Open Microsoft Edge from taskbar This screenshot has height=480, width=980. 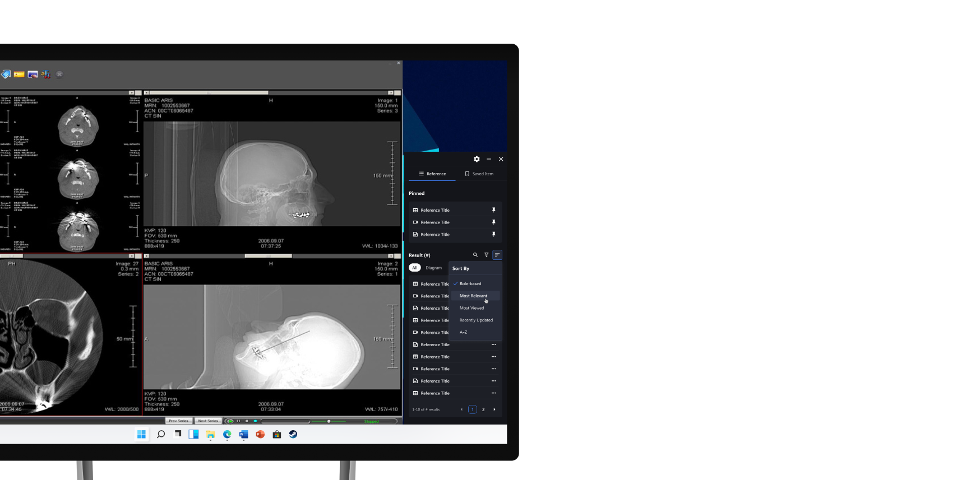(x=227, y=434)
